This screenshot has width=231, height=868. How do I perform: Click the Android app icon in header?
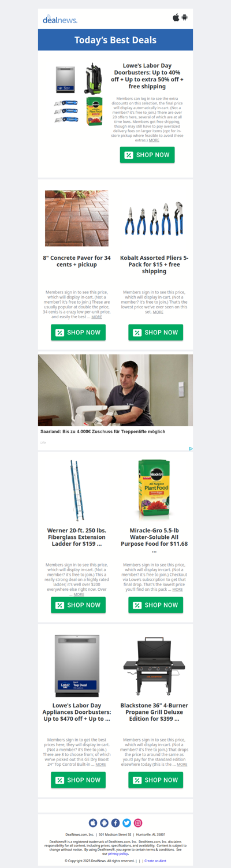pos(185,17)
